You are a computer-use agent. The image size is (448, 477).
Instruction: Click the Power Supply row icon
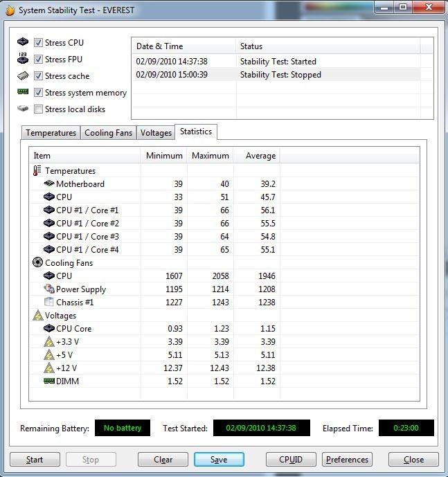click(49, 289)
